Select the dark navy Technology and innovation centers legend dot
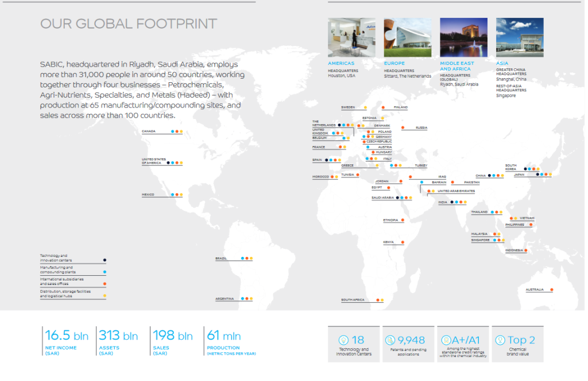This screenshot has width=588, height=381. 105,260
